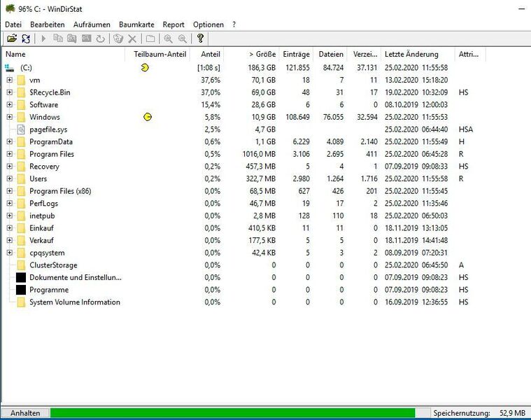Click the Select parent folder icon
Screen dimensions: 531x420
(150, 38)
